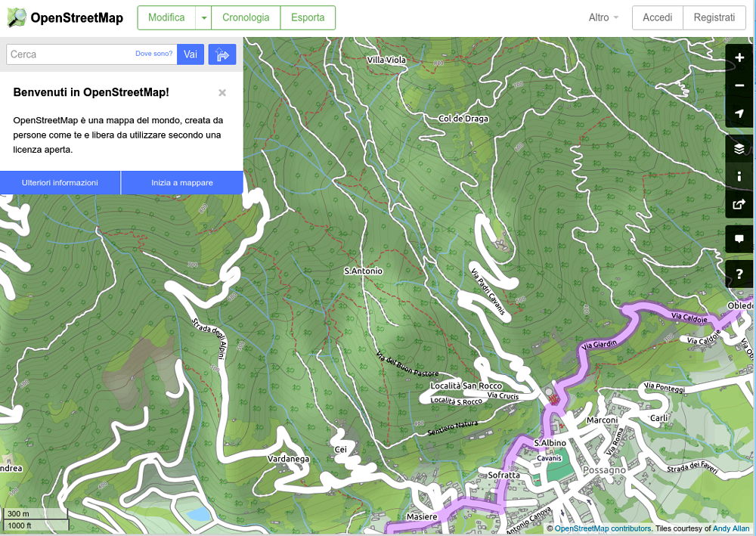756x536 pixels.
Task: Click the Dove sono? link
Action: pyautogui.click(x=153, y=54)
